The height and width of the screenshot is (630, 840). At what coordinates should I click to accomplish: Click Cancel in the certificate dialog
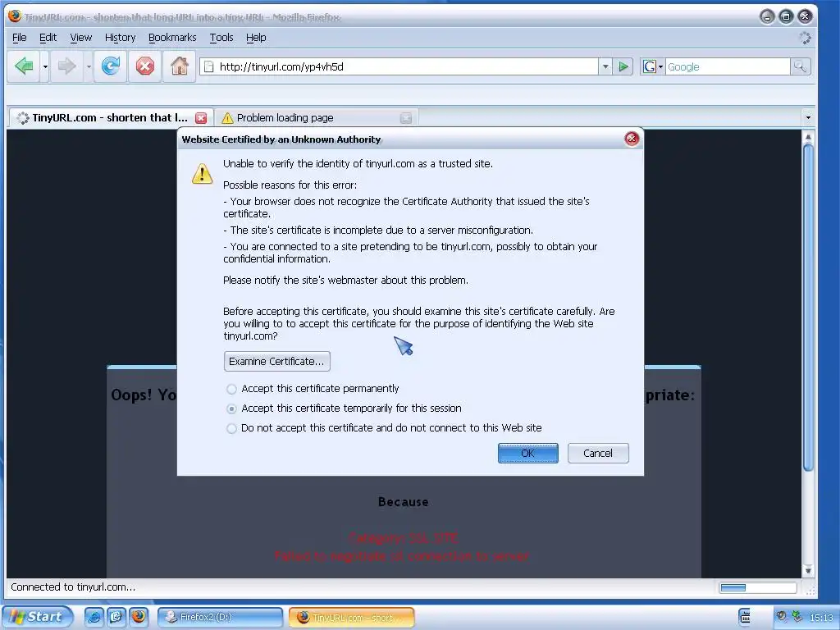pyautogui.click(x=598, y=453)
